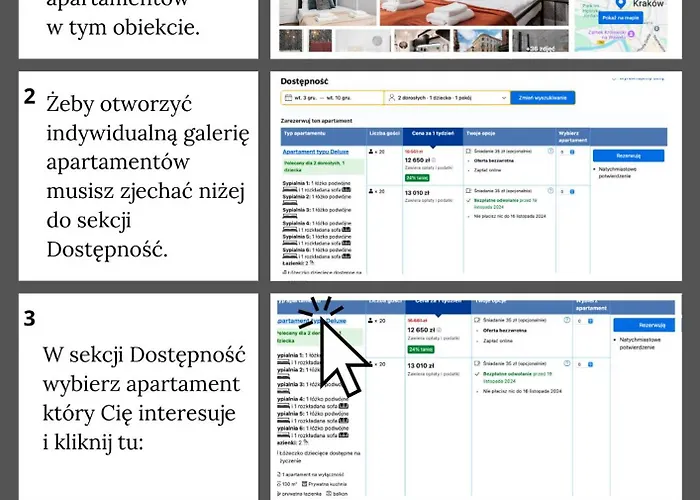Screen dimensions: 700x500
Task: Click 'Zarezerwuj ten apartament' heading in step 2
Action: coord(317,121)
